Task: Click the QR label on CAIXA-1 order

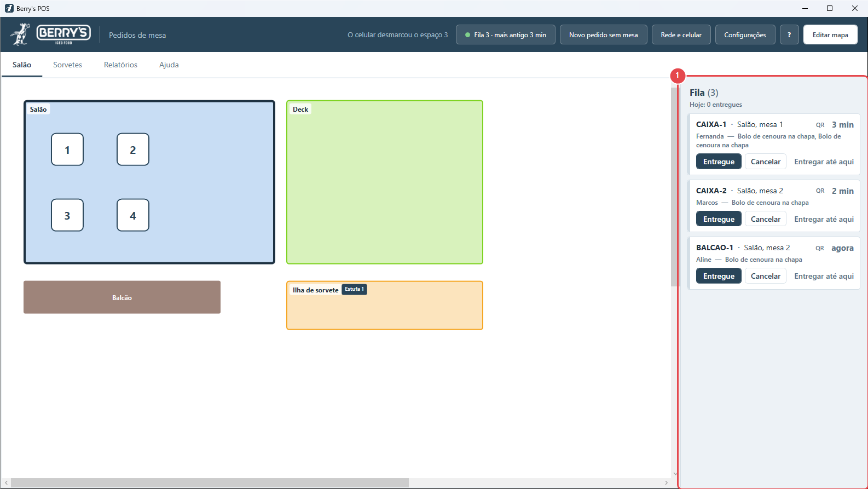Action: click(820, 125)
